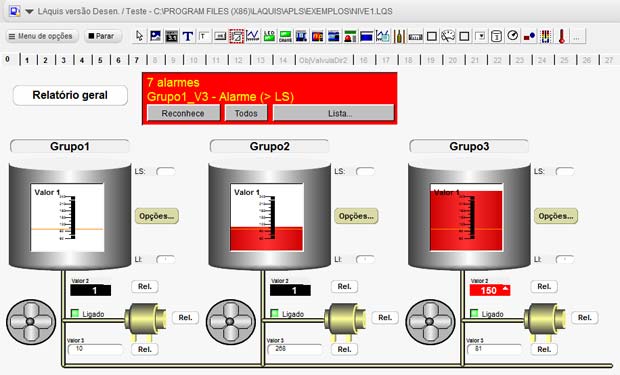This screenshot has width=620, height=375.
Task: Pick the green LED indicator tool
Action: [269, 36]
